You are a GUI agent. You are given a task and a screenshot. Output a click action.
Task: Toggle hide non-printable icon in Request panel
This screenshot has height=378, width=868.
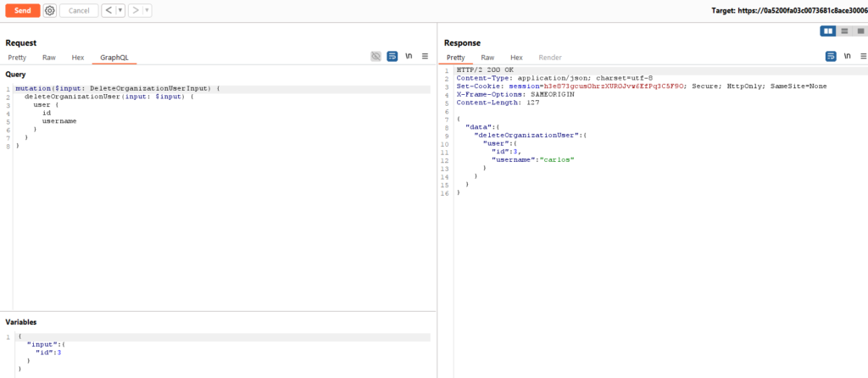point(376,56)
